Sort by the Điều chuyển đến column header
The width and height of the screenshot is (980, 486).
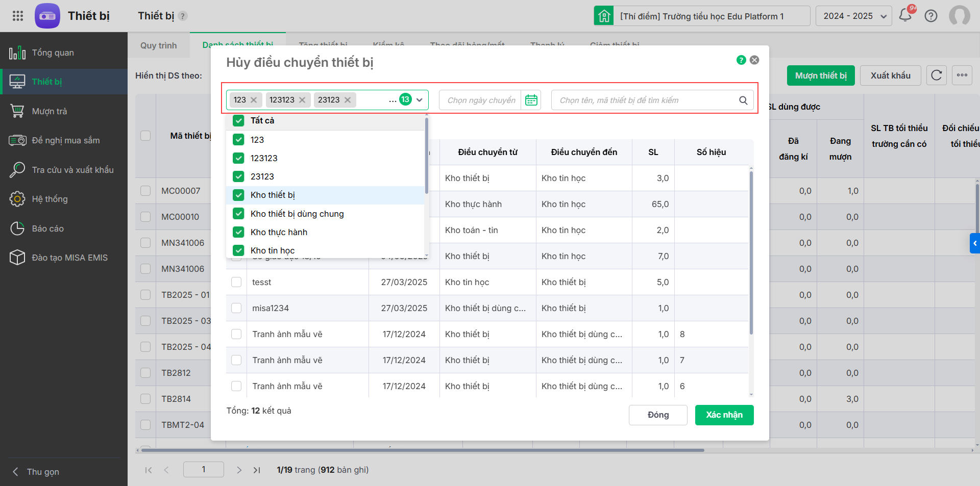pos(584,152)
